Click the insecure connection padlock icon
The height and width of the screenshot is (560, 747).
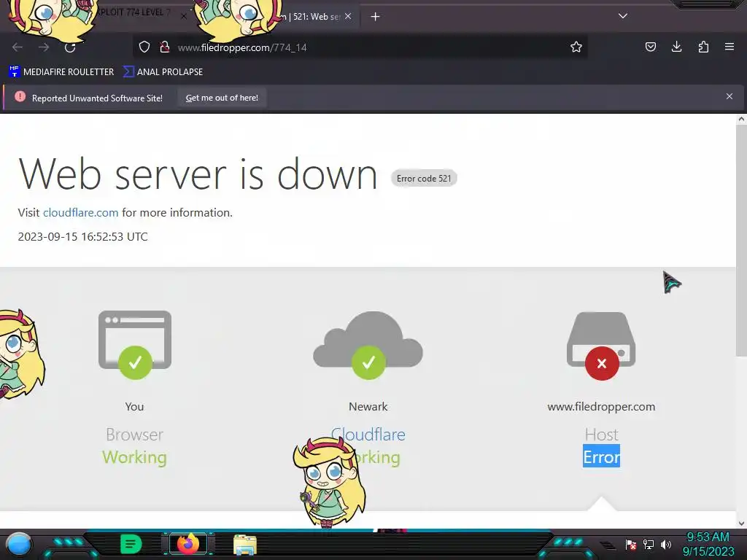pos(164,47)
